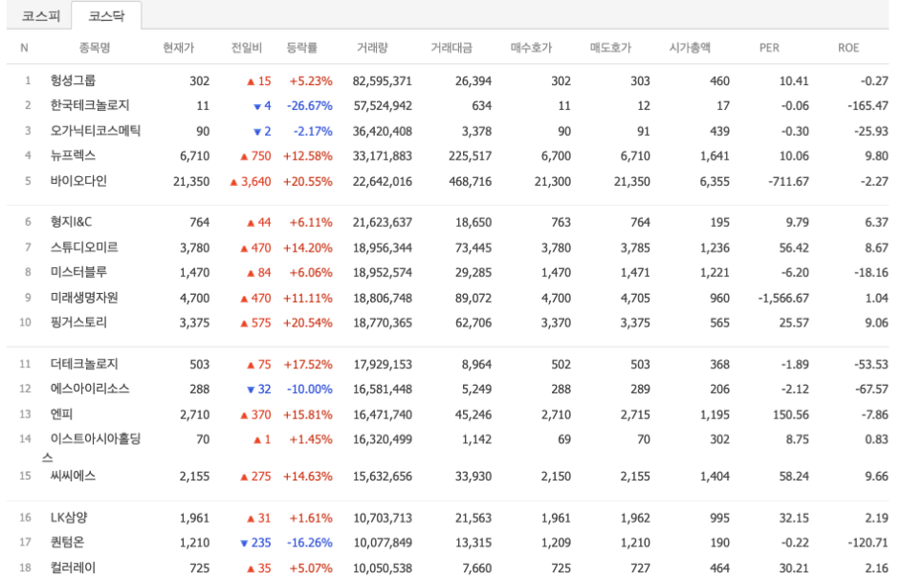This screenshot has width=924, height=581.
Task: Click the 등락률 column header
Action: [301, 48]
